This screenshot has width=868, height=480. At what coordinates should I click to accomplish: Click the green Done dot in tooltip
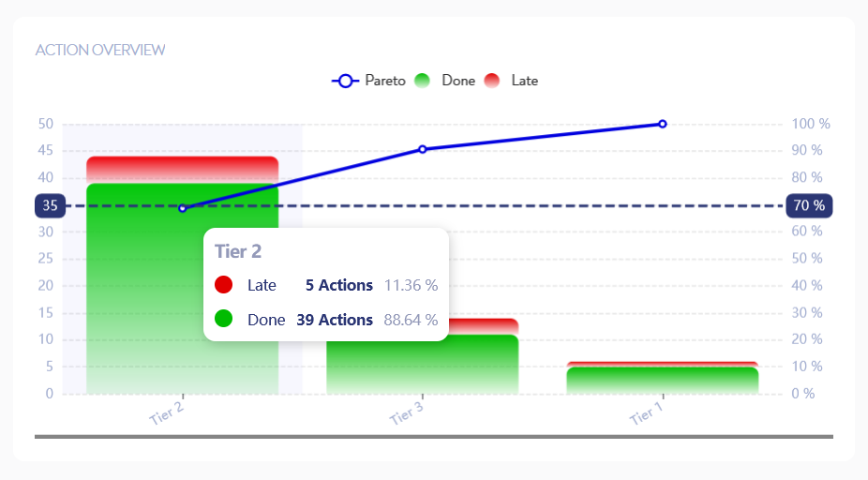coord(223,320)
